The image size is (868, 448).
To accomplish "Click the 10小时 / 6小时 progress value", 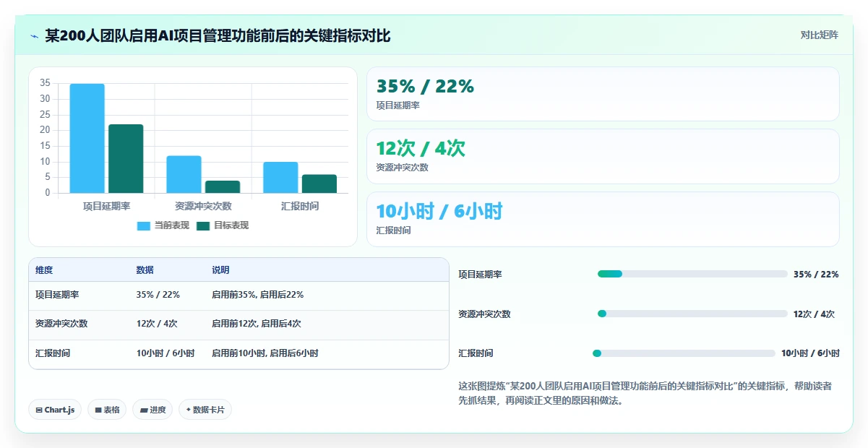I will pos(810,353).
